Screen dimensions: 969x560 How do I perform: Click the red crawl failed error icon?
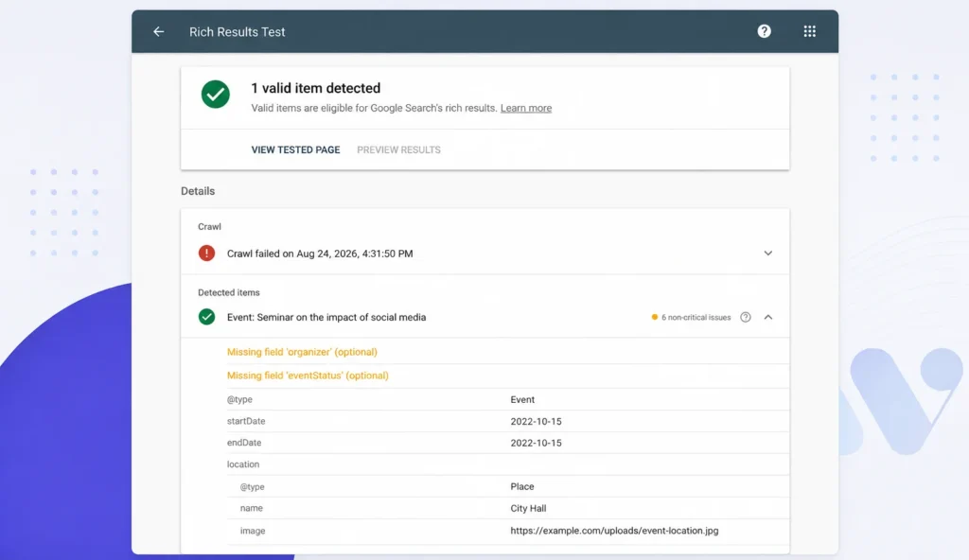[x=206, y=253]
